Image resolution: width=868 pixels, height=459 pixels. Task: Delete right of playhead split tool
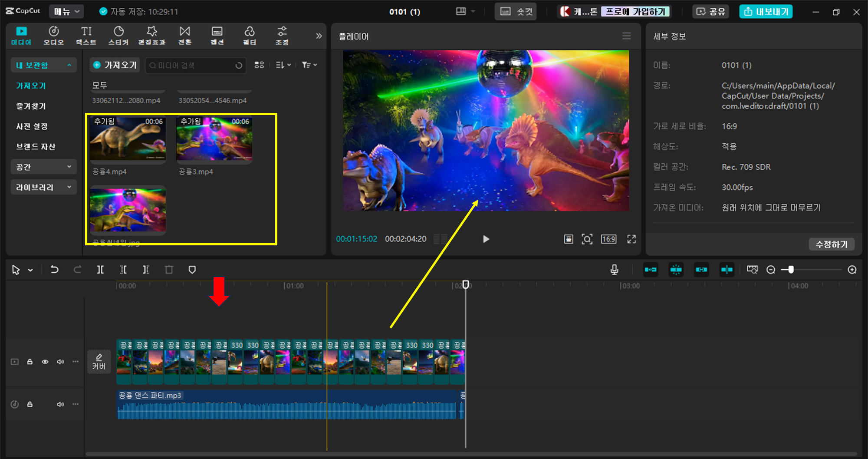146,270
